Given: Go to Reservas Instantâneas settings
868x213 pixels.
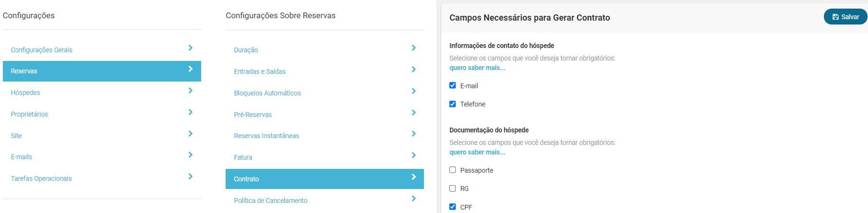Looking at the screenshot, I should pyautogui.click(x=266, y=136).
